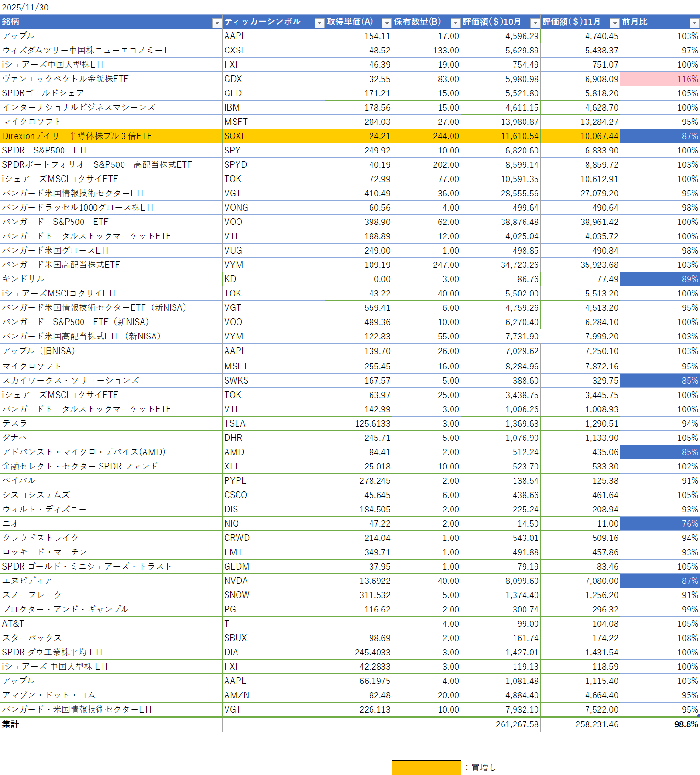
Task: Click the orange 買増し legend color box
Action: 426,767
